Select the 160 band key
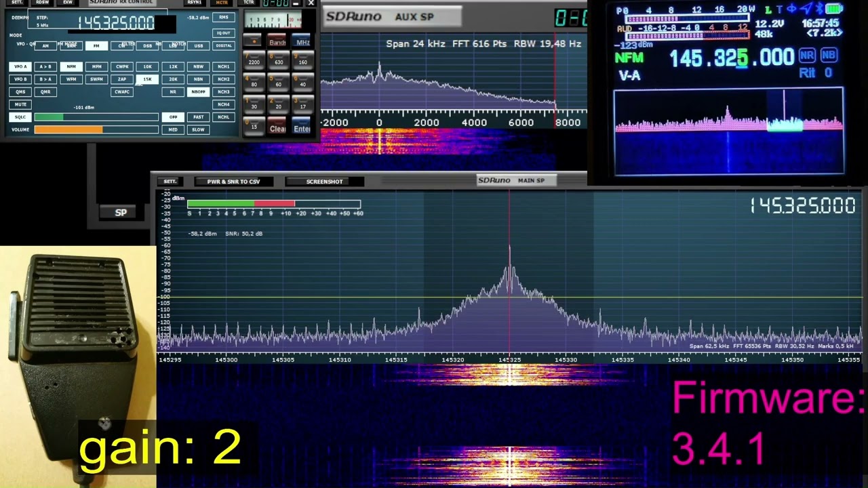Viewport: 868px width, 488px height. point(302,61)
